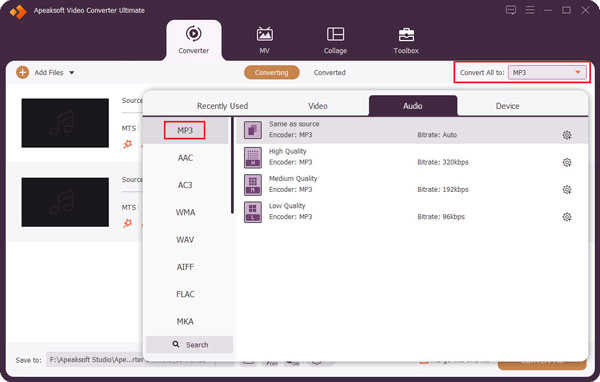
Task: Open the Collage tab icon
Action: click(x=335, y=34)
